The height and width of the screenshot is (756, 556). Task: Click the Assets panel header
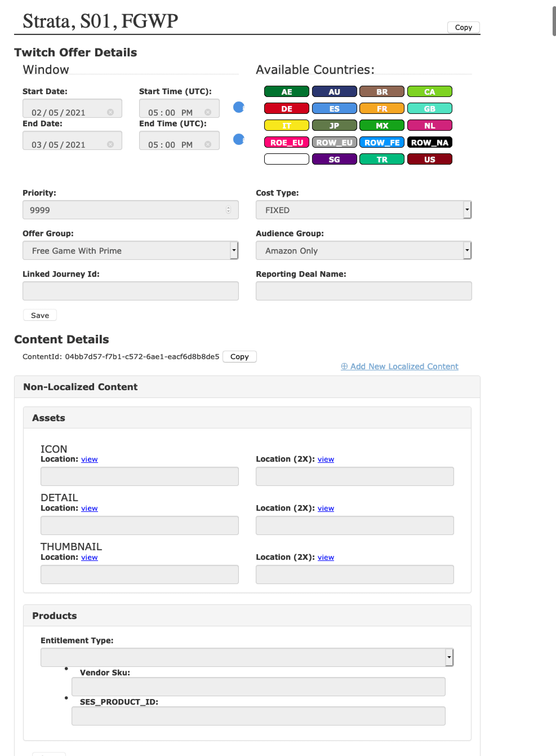click(x=247, y=418)
